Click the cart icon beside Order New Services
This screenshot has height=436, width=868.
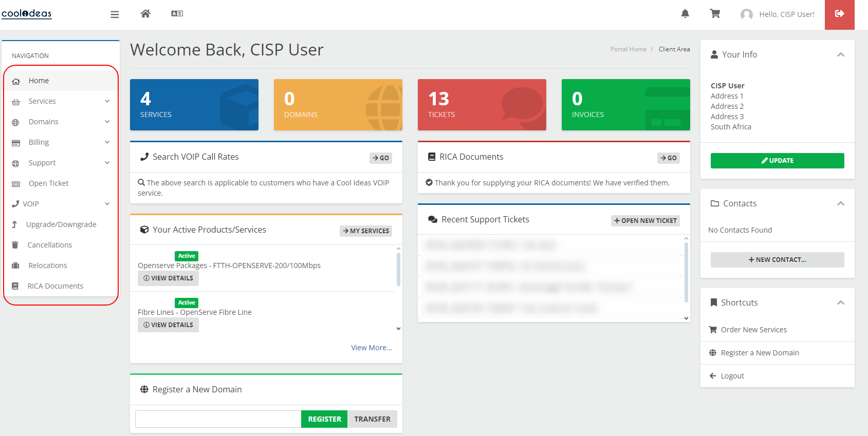tap(713, 330)
